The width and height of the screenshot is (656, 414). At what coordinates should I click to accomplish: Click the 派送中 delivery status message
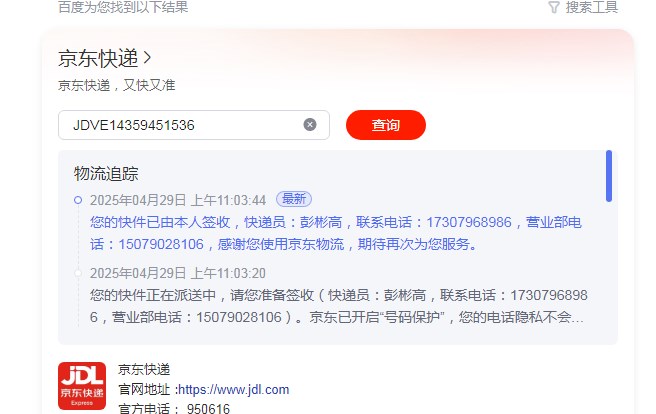338,306
